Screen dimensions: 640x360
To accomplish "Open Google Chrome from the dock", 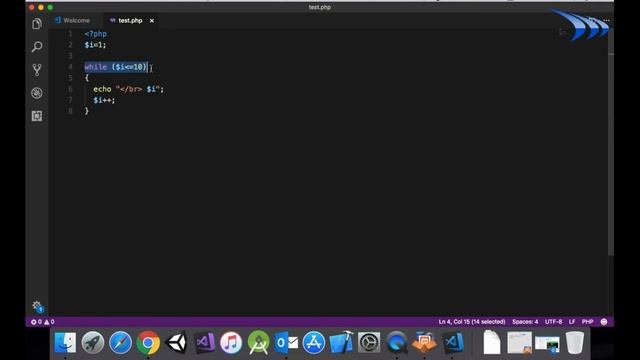I will coord(148,342).
